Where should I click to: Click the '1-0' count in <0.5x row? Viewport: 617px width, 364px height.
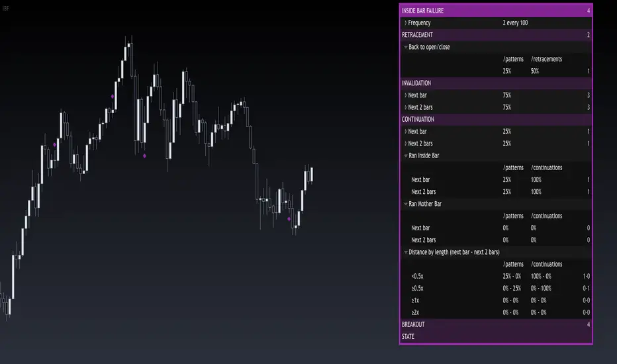pyautogui.click(x=587, y=276)
